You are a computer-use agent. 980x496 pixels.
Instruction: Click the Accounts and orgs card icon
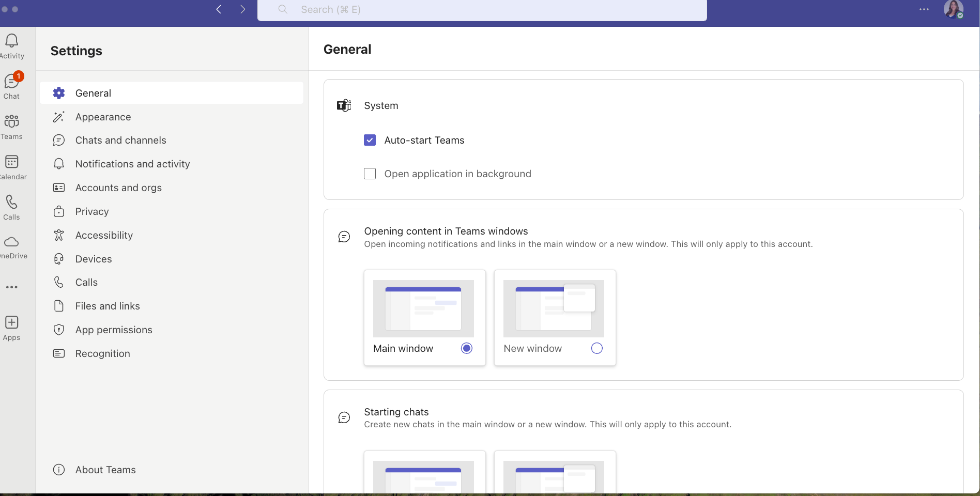pyautogui.click(x=59, y=188)
